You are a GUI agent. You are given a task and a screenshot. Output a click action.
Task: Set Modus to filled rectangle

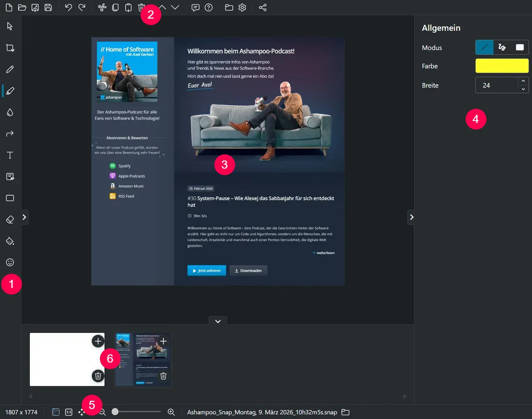520,47
